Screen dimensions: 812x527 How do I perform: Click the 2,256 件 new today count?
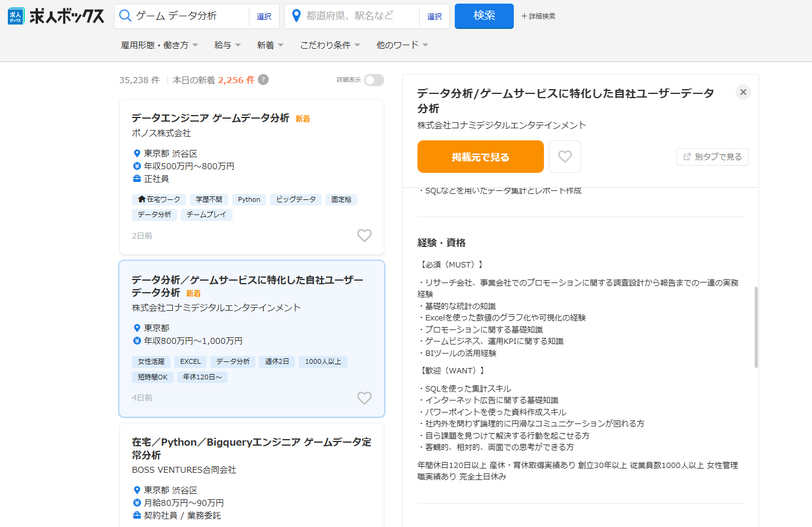click(x=236, y=80)
